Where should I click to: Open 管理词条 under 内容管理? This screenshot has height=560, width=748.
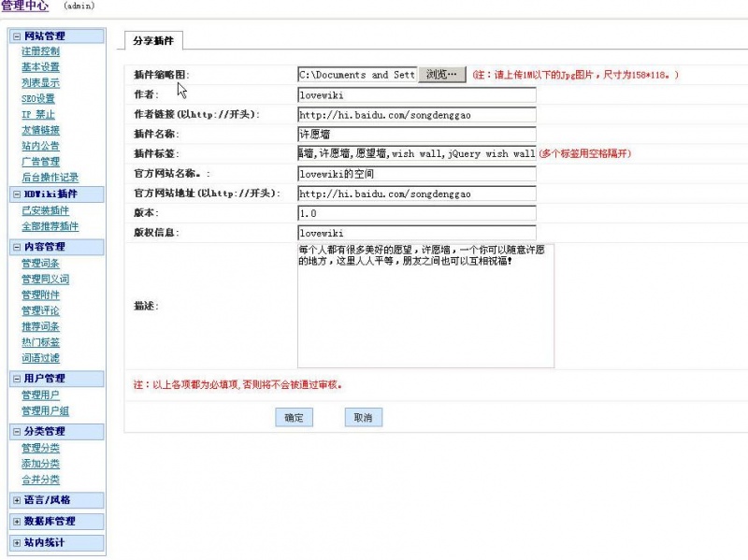[40, 264]
